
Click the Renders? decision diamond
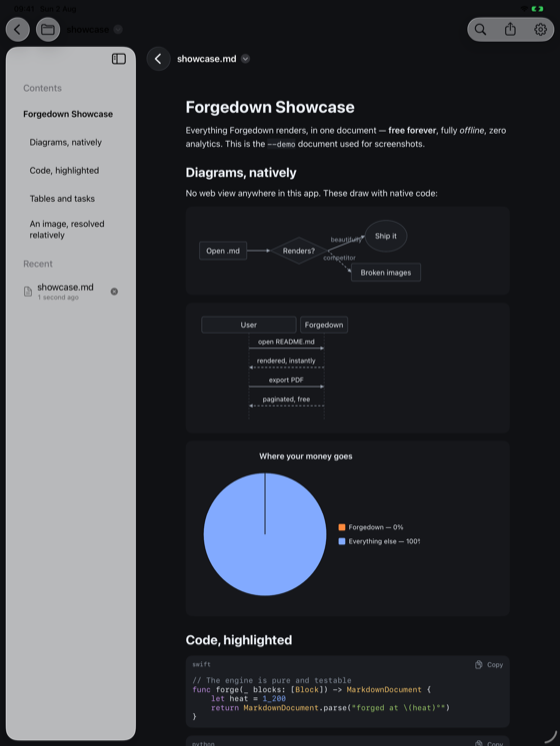(x=298, y=251)
